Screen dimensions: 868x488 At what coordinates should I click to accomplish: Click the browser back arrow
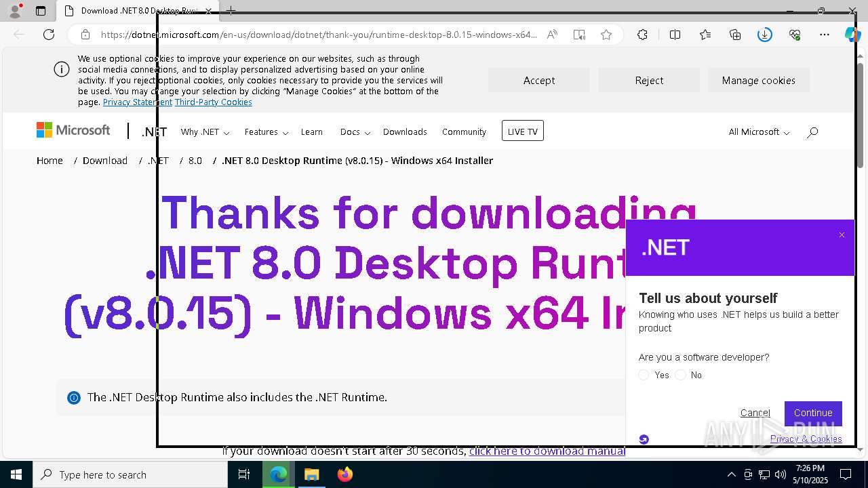(x=19, y=35)
